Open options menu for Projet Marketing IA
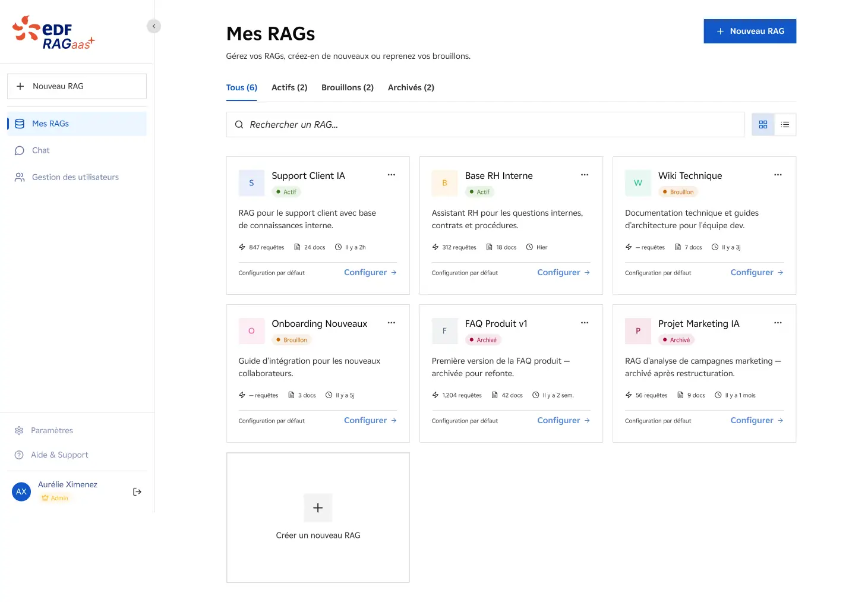868x602 pixels. [778, 323]
